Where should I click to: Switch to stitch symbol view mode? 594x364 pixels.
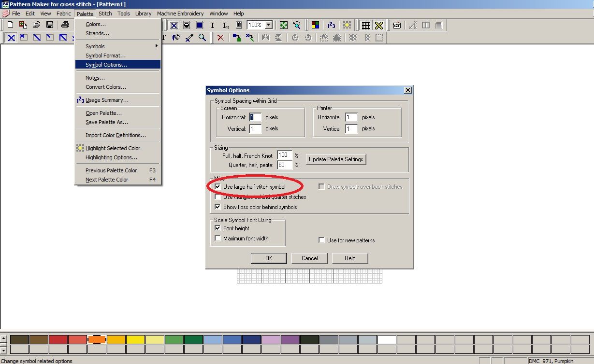click(174, 25)
